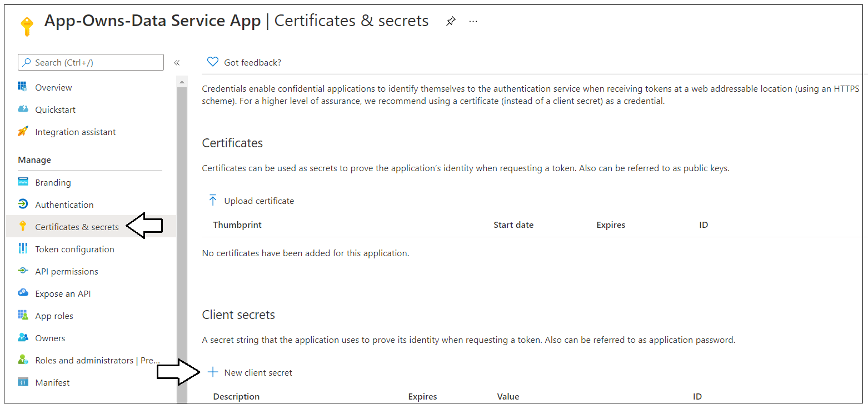
Task: Click the client secrets ID column header
Action: [697, 397]
